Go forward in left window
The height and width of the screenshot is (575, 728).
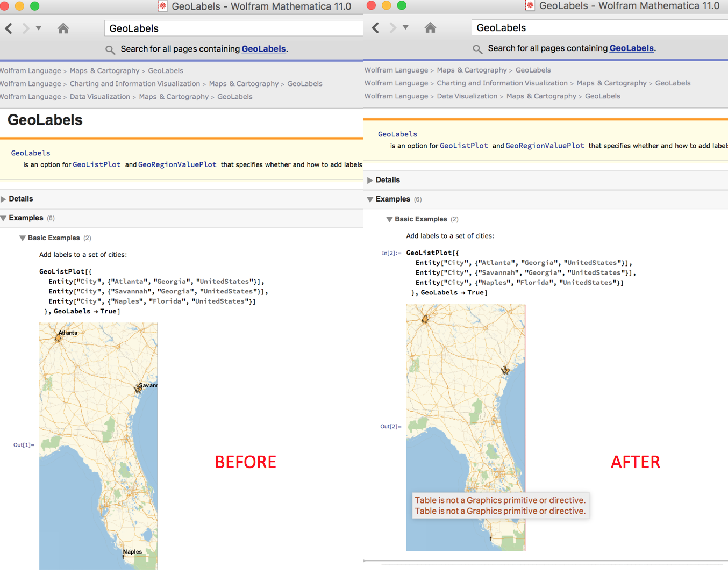coord(26,28)
